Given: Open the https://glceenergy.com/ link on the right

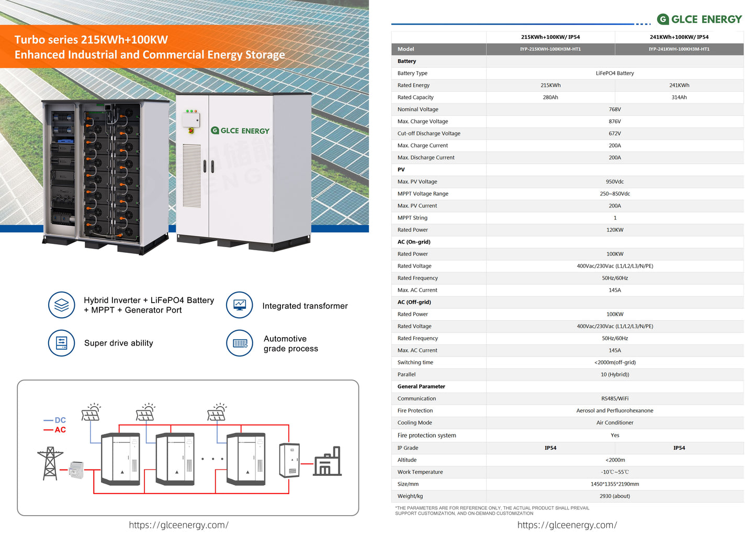Looking at the screenshot, I should (x=567, y=525).
